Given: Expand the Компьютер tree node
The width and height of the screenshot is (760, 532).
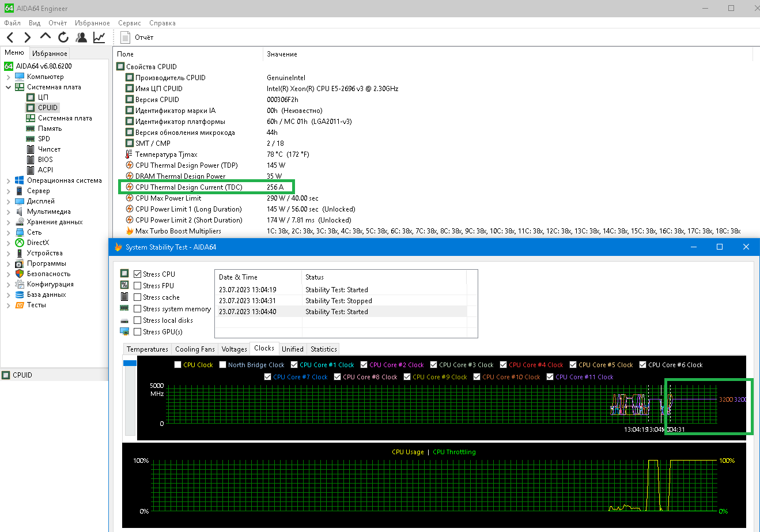Looking at the screenshot, I should pyautogui.click(x=8, y=77).
